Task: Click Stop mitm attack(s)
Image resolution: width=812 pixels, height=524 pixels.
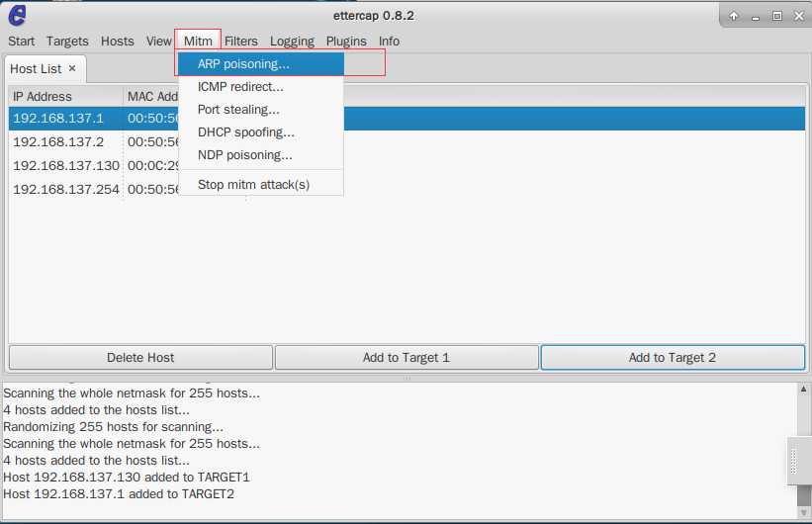Action: [x=261, y=184]
